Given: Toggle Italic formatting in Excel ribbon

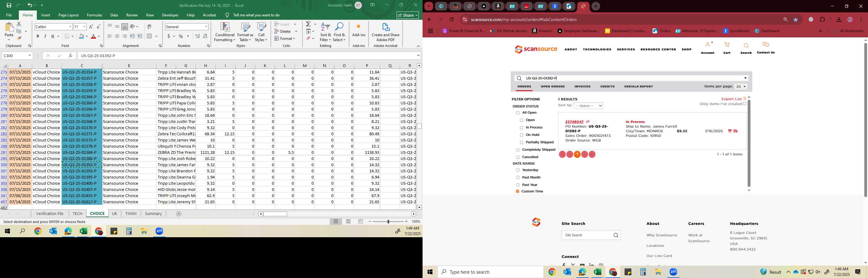Looking at the screenshot, I should tap(45, 36).
